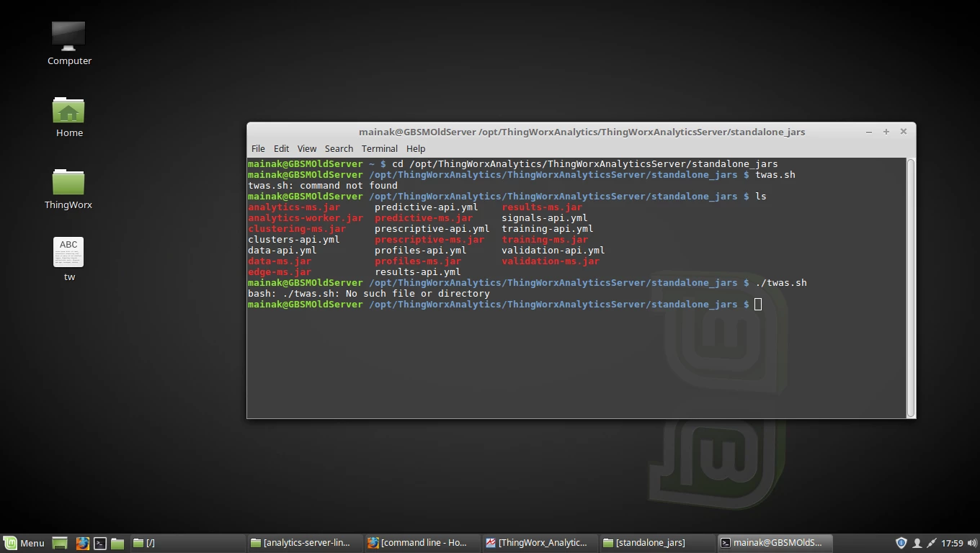Open the Terminal menu in menubar
The width and height of the screenshot is (980, 553).
click(x=380, y=148)
